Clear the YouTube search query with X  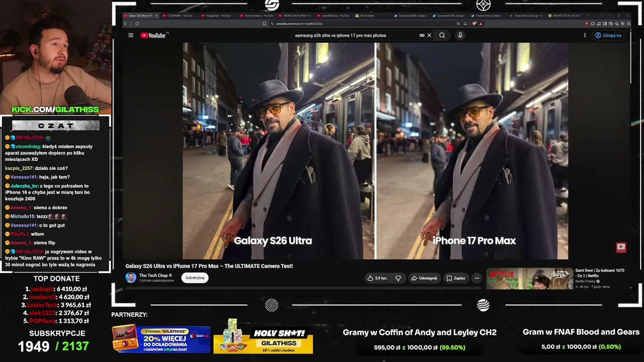pyautogui.click(x=429, y=35)
